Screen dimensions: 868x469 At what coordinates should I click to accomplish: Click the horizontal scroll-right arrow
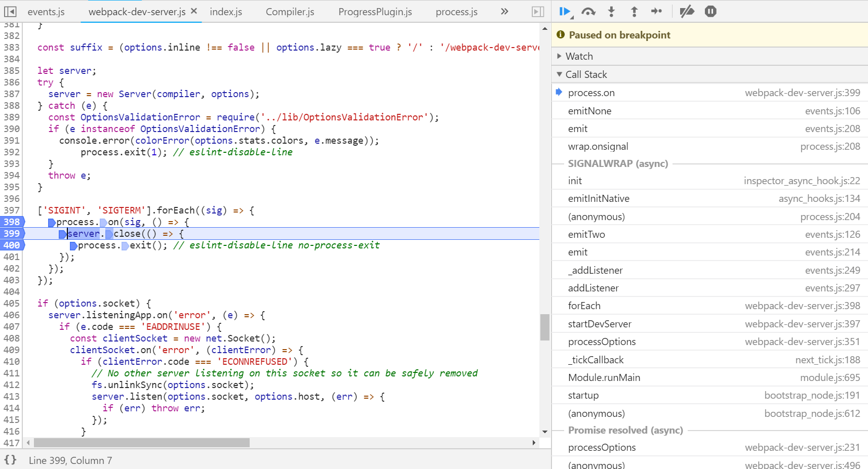534,443
